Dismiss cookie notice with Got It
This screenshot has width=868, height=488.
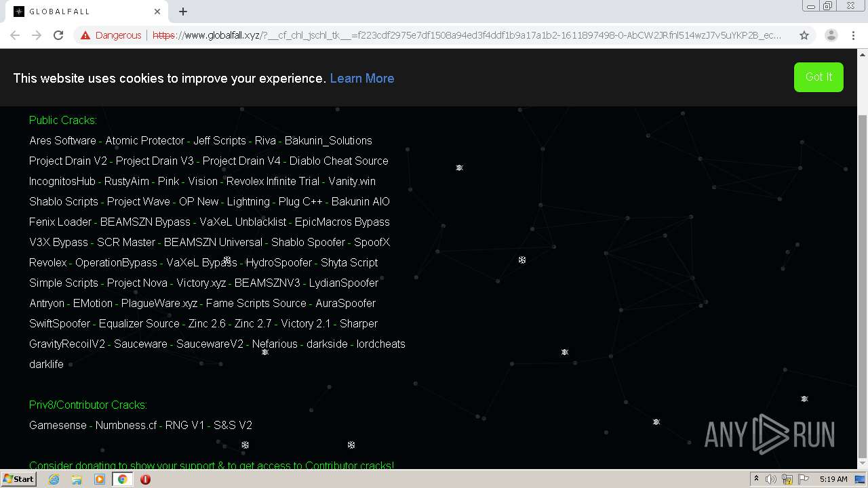pos(818,77)
